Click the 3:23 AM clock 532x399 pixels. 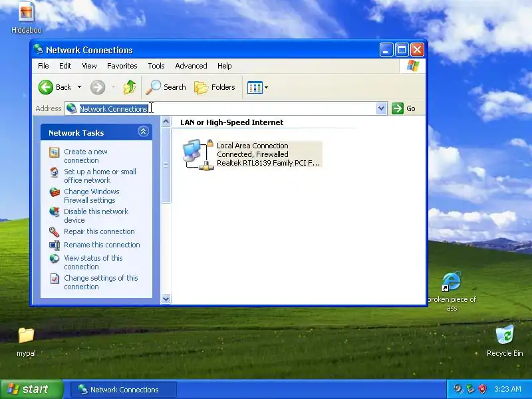click(x=507, y=389)
